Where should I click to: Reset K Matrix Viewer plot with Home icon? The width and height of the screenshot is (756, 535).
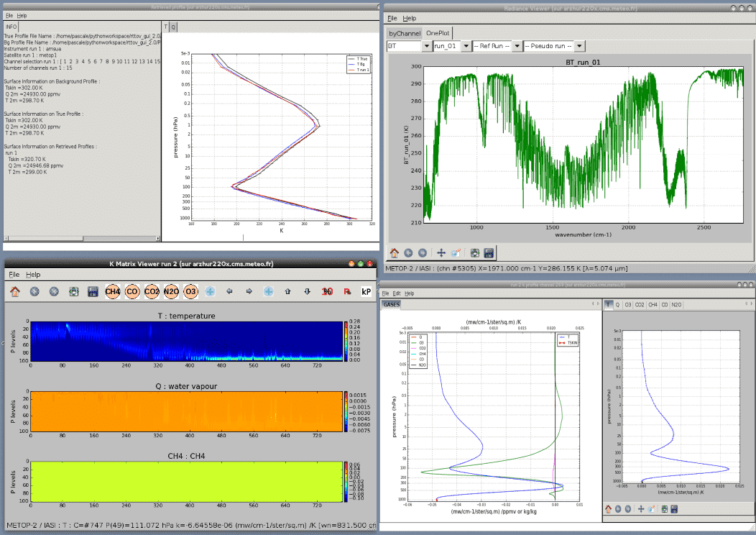15,291
